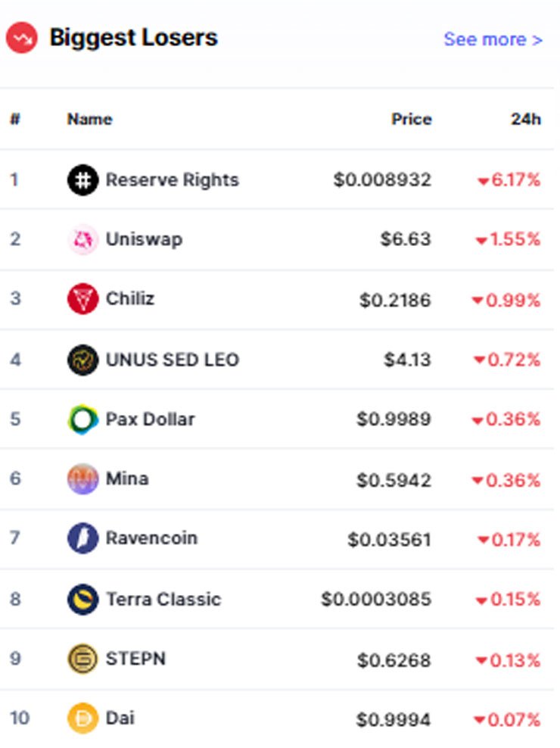The height and width of the screenshot is (748, 560).
Task: Click the Uniswap price $6.63
Action: (406, 239)
